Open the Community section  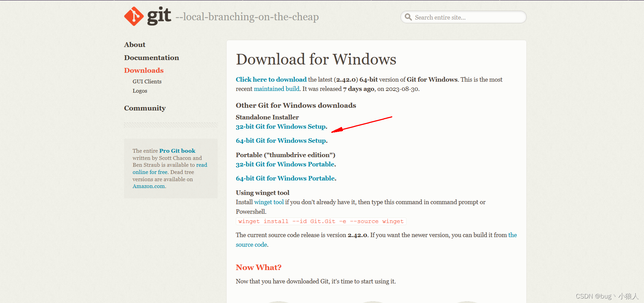(145, 108)
